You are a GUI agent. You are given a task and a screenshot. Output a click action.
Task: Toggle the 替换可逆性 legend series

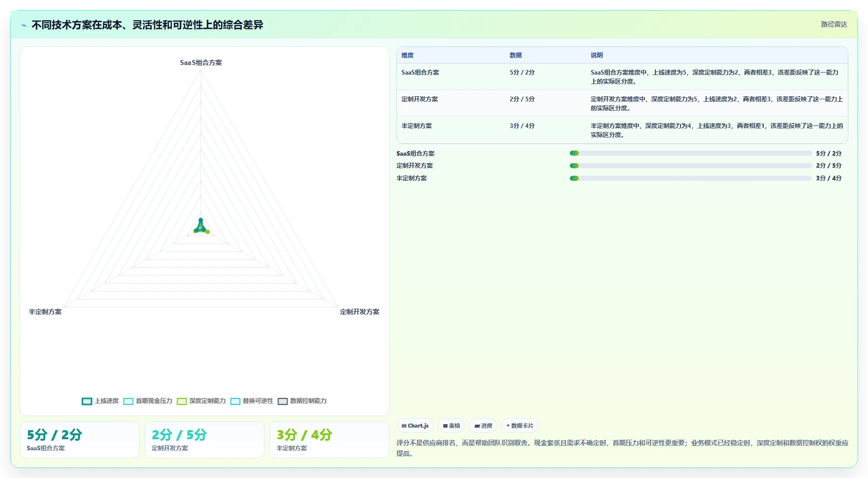[x=251, y=401]
